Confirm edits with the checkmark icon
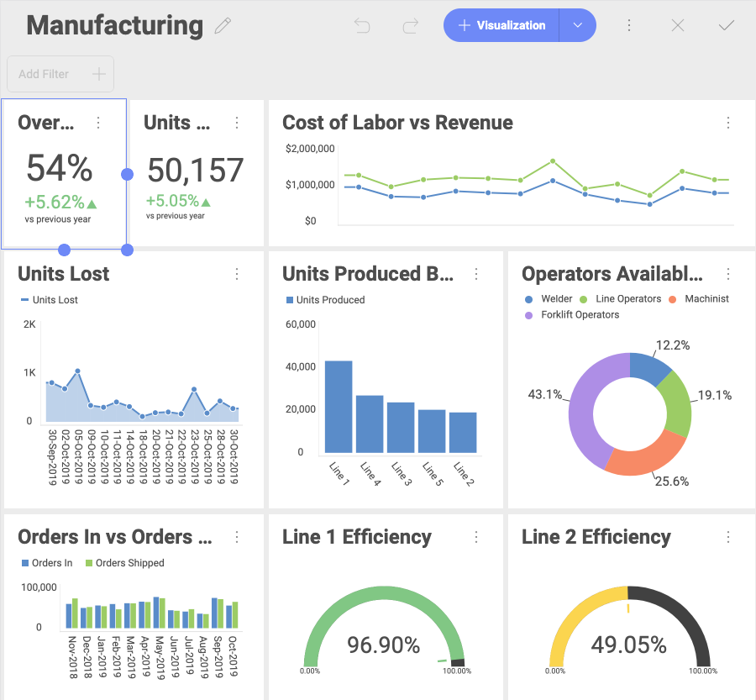This screenshot has height=700, width=756. click(727, 26)
